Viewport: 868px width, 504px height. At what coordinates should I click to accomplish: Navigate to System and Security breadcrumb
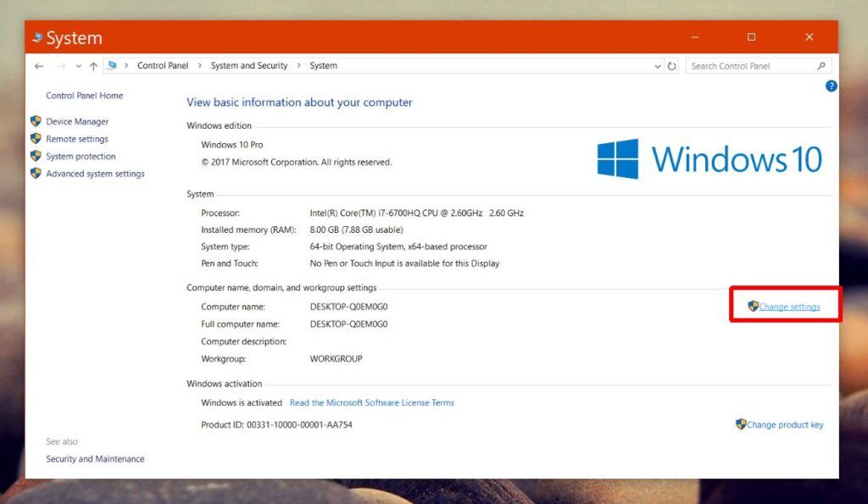coord(250,65)
